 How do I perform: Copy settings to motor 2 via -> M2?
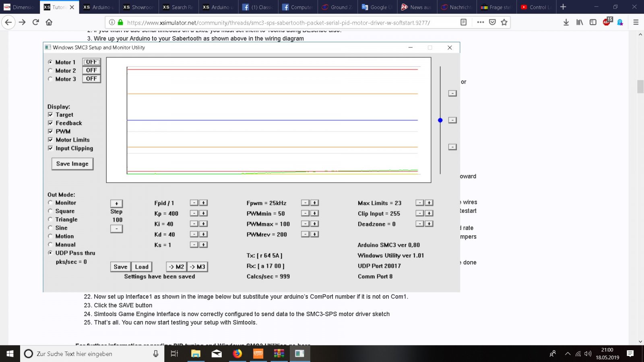(176, 267)
